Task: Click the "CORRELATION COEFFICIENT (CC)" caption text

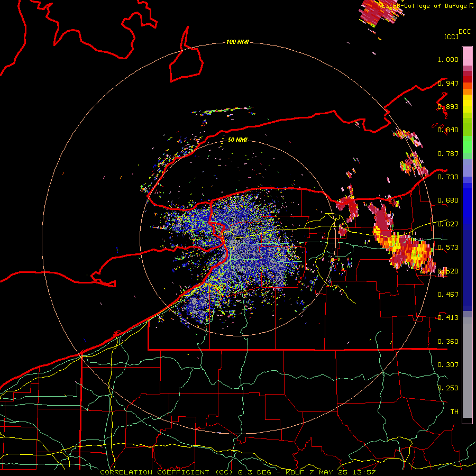Action: tap(167, 472)
